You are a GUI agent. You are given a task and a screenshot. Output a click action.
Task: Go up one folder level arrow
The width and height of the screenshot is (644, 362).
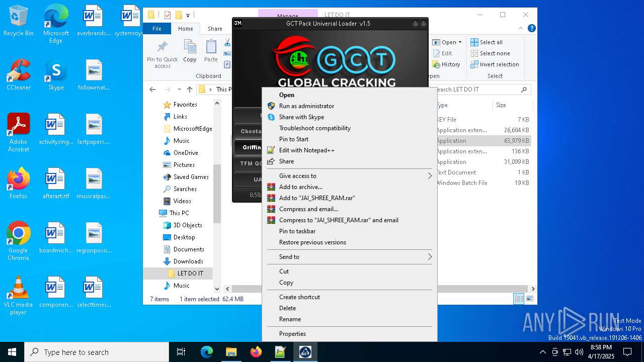189,89
